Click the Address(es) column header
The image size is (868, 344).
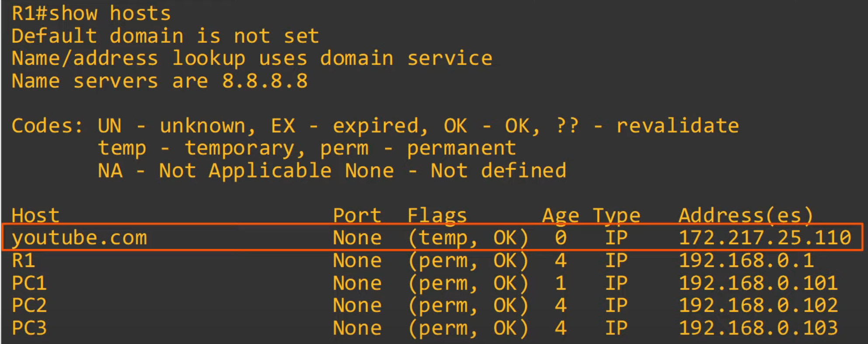tap(746, 215)
